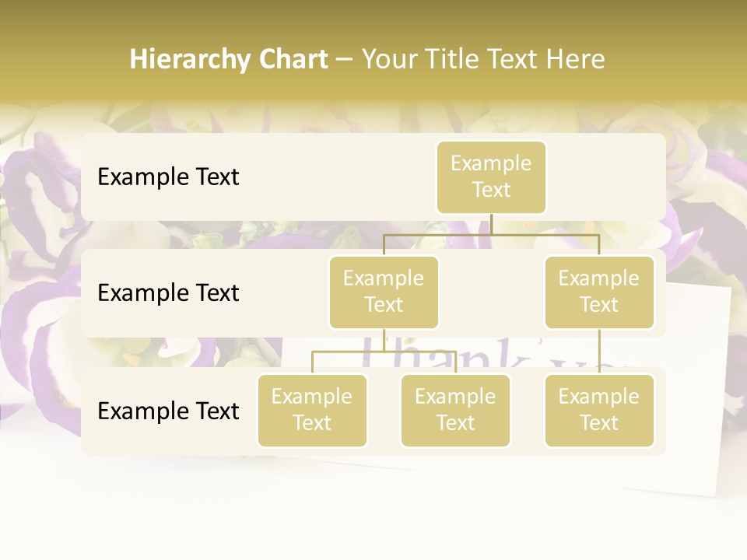Screen dimensions: 747x560
Task: Select the third-level center hierarchy box
Action: click(x=455, y=410)
